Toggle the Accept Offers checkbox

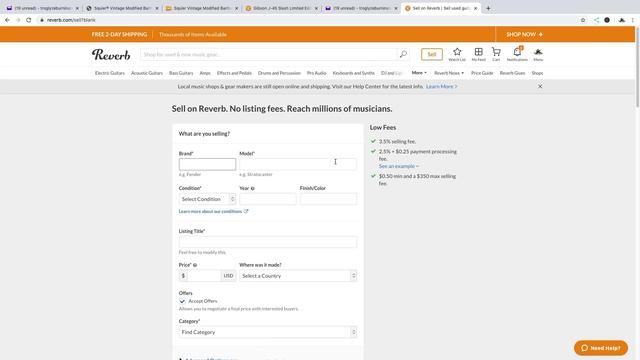click(x=182, y=301)
